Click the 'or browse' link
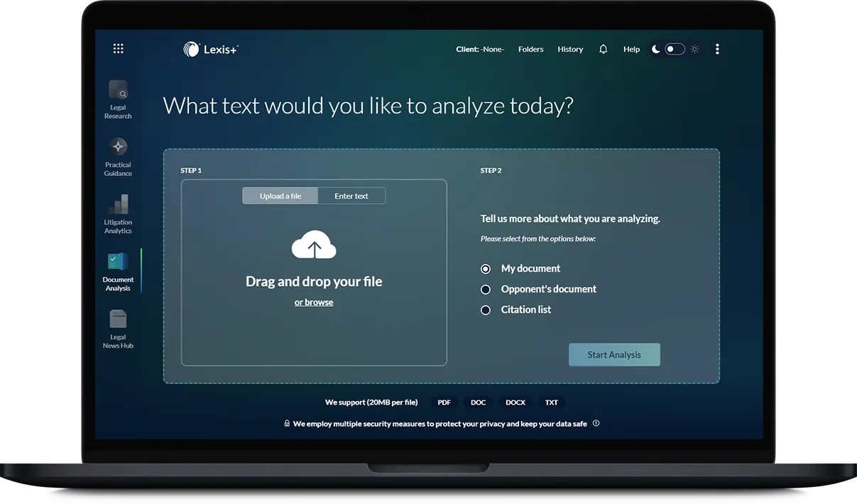This screenshot has width=857, height=504. coord(314,302)
